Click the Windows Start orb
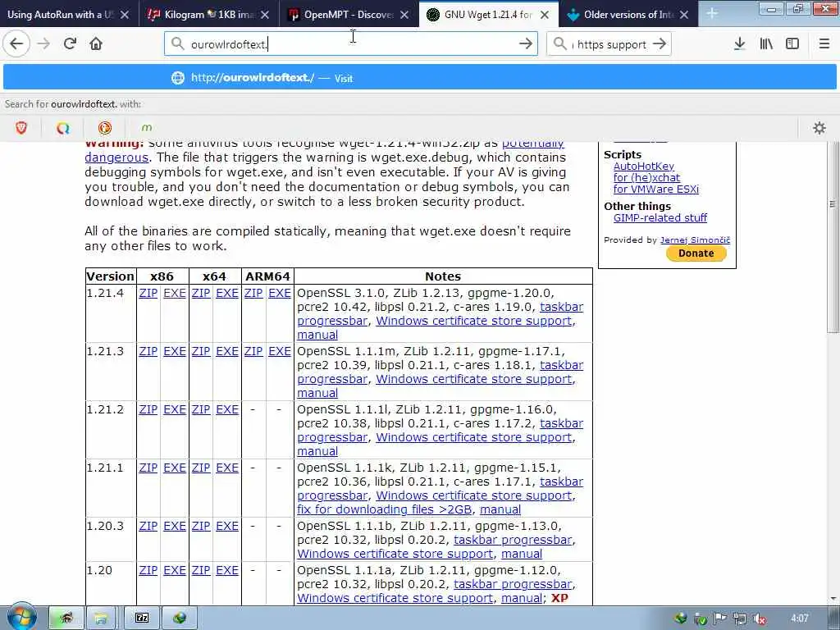Screen dimensions: 840x630 point(21,618)
